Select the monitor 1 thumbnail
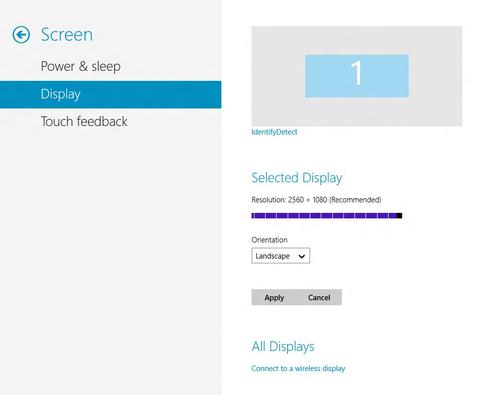The image size is (480, 395). point(357,76)
